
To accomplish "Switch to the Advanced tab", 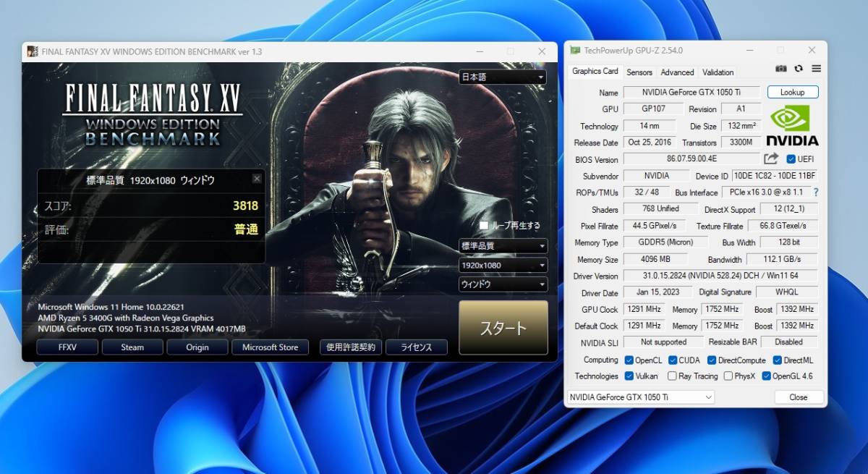I will pos(677,72).
